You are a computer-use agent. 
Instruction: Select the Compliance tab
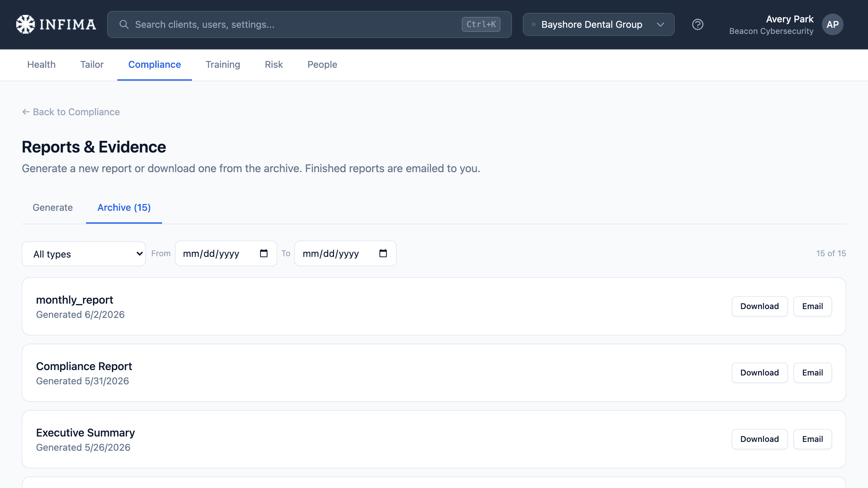[x=155, y=64]
